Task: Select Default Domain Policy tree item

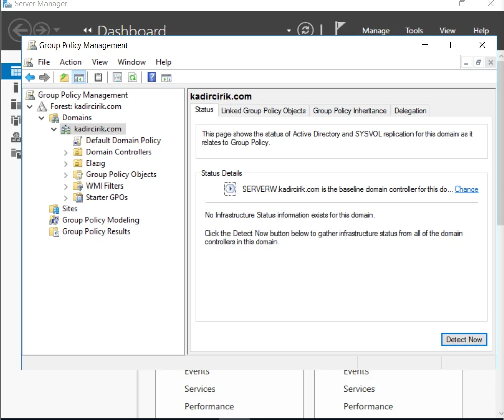Action: coord(123,141)
